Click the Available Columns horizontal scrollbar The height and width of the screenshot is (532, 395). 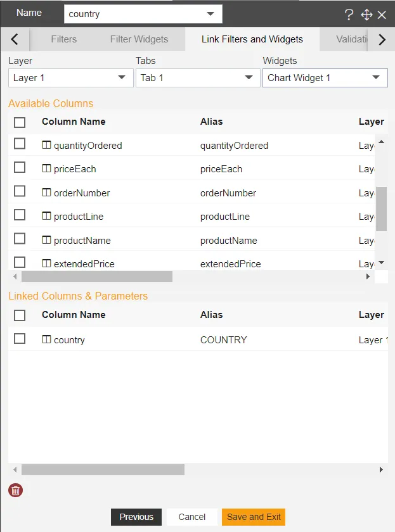pos(97,277)
